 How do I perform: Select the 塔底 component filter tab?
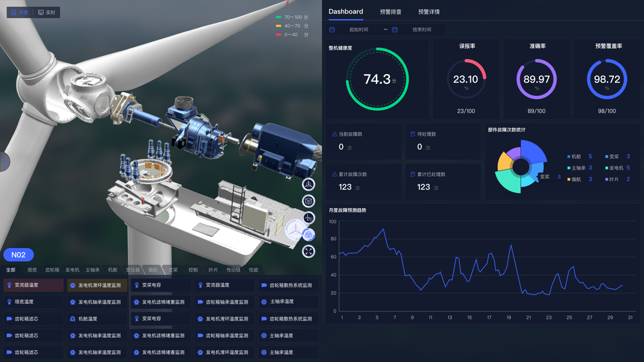click(x=32, y=270)
